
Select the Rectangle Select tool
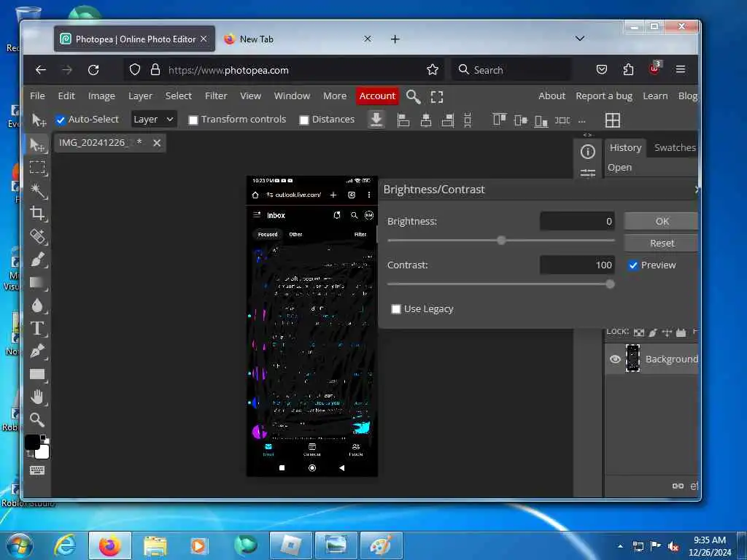coord(37,168)
